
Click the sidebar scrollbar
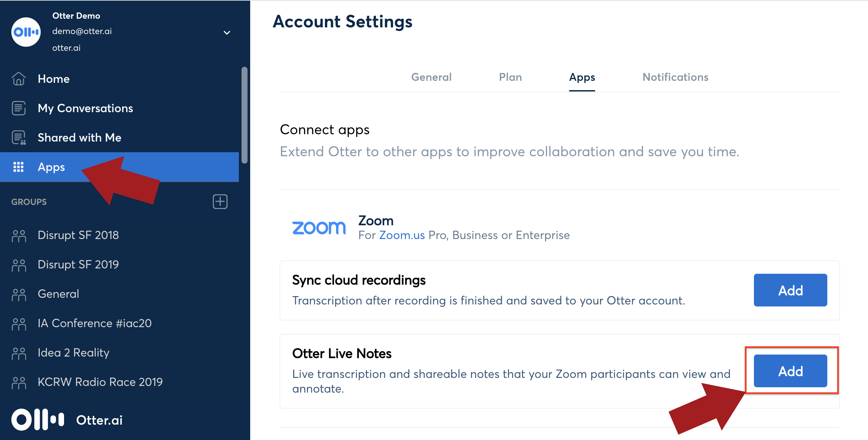point(244,115)
